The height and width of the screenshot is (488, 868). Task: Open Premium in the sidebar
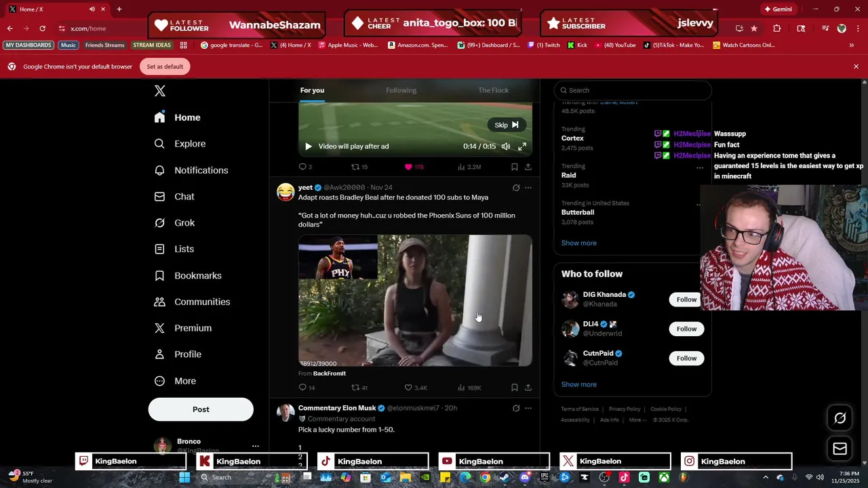183,328
